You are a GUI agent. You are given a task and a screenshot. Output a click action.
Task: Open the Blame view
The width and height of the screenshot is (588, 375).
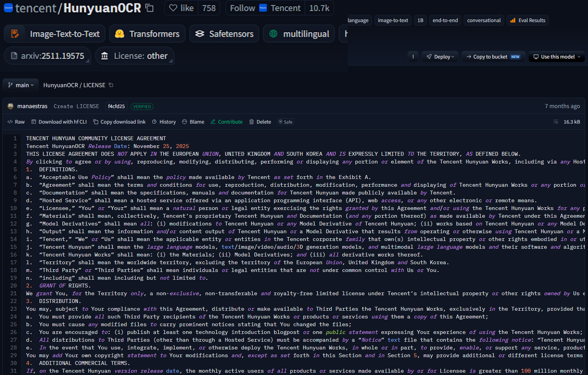[193, 122]
